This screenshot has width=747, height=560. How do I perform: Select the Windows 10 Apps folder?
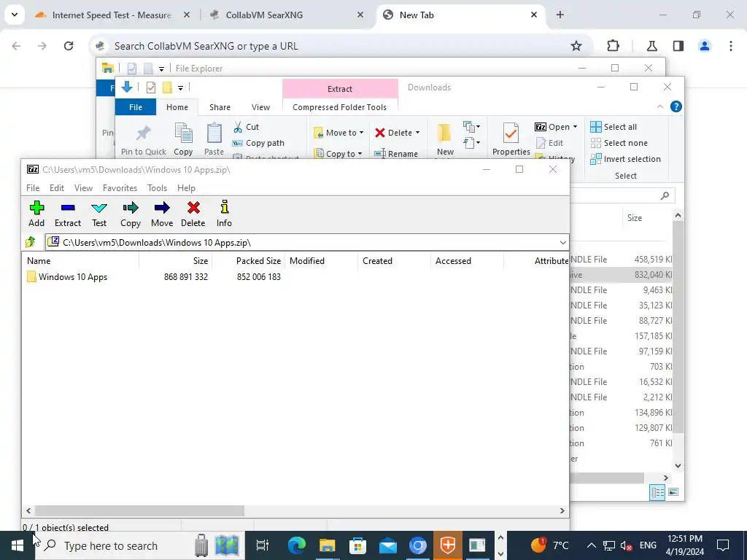tap(68, 277)
